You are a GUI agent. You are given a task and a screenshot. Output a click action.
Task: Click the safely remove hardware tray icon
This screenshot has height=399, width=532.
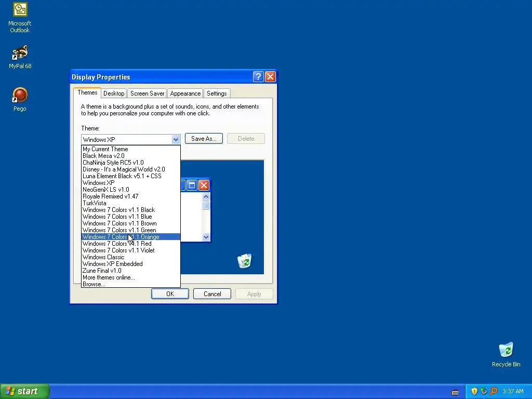484,391
